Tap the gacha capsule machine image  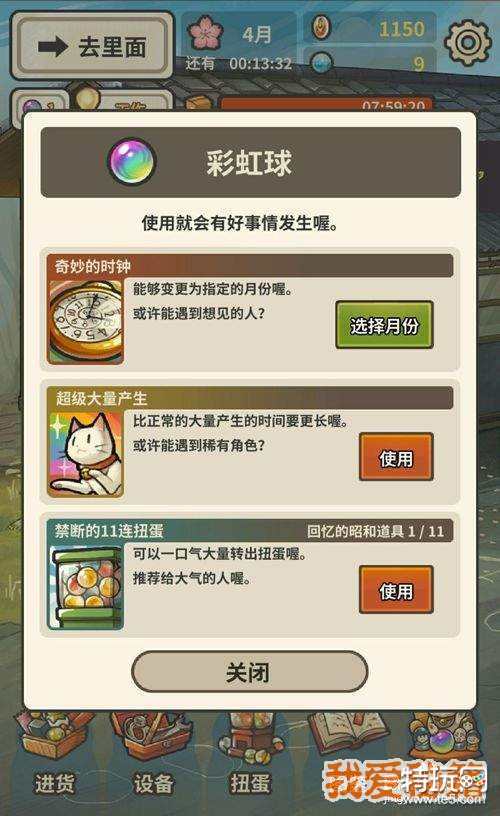point(86,586)
